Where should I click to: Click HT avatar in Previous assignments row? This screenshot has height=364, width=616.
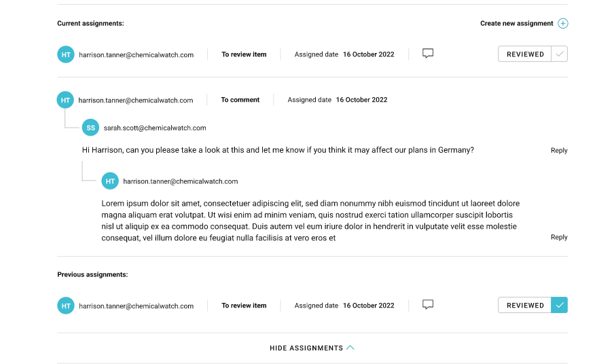tap(66, 306)
